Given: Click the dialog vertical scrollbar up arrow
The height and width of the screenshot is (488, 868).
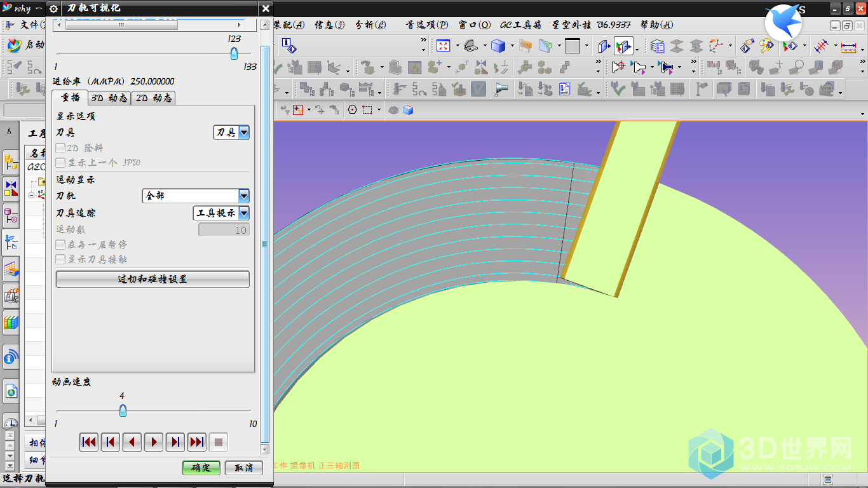Looking at the screenshot, I should [265, 24].
